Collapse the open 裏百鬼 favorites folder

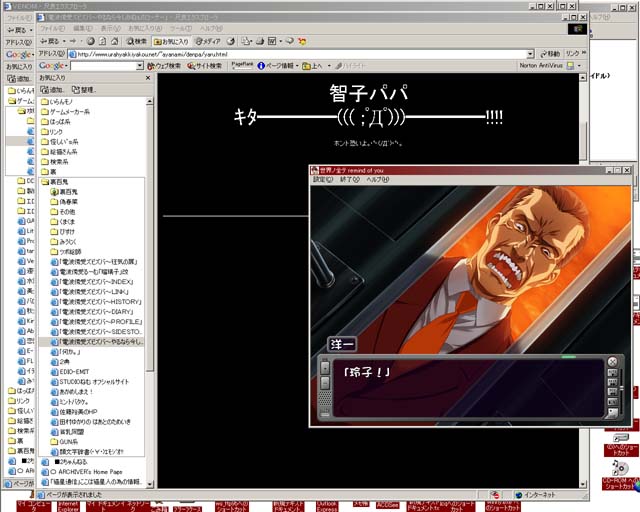[x=54, y=182]
